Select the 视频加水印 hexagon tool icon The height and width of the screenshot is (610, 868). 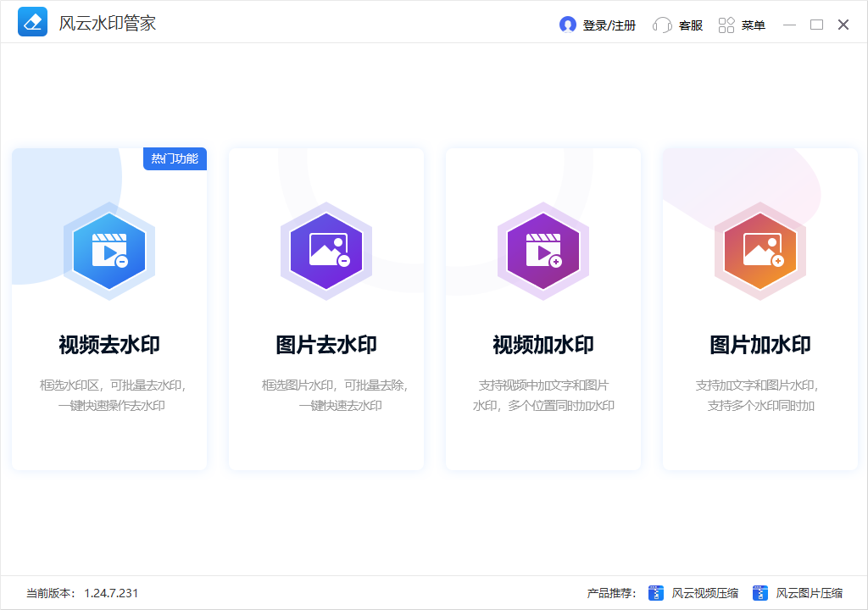[x=542, y=251]
